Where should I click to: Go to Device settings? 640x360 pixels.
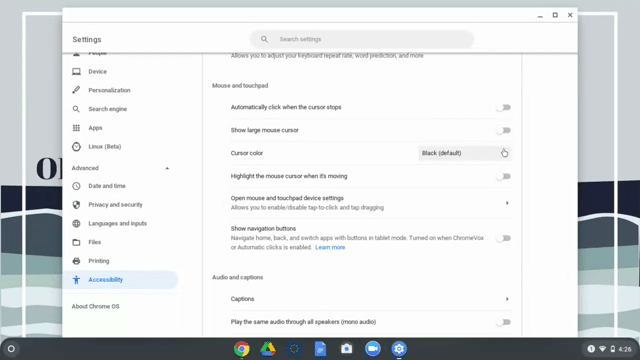[x=98, y=71]
